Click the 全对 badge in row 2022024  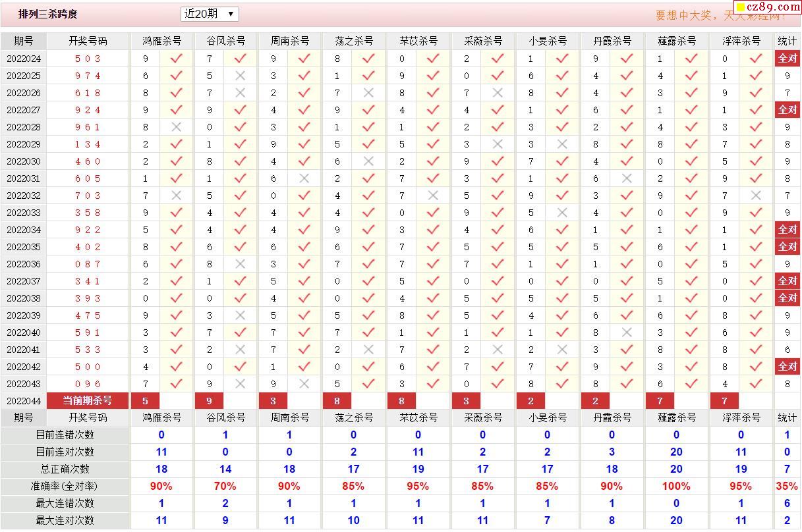[x=788, y=59]
